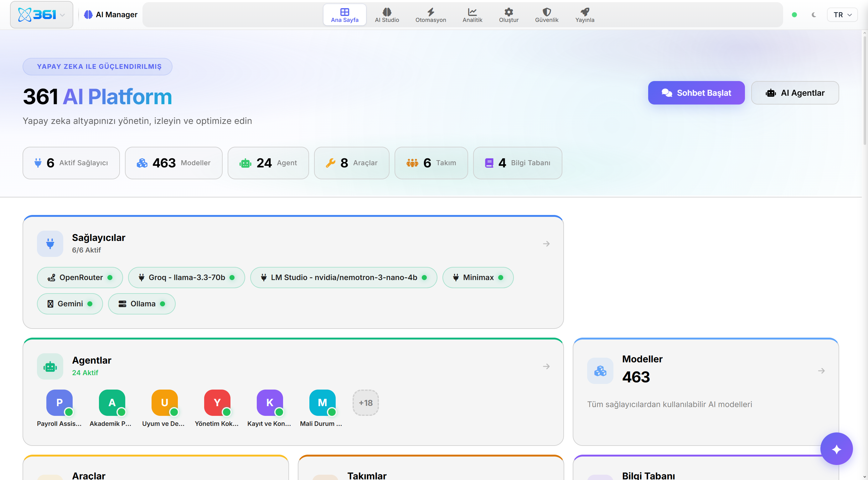The image size is (868, 480).
Task: Toggle dark mode with the moon icon
Action: 814,14
